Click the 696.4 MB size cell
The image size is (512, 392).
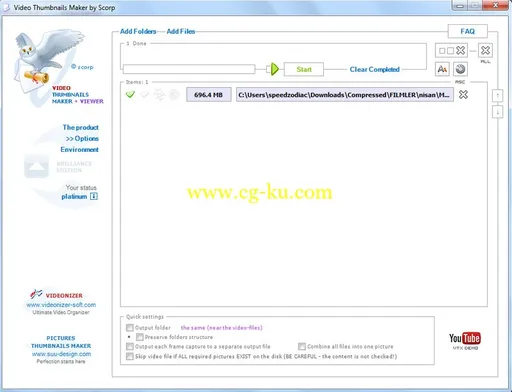click(209, 95)
